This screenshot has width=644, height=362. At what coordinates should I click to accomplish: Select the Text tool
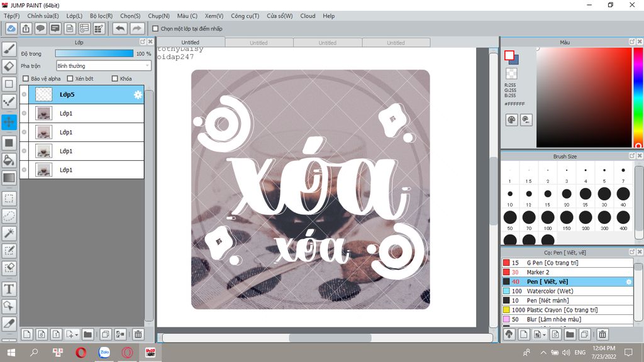(9, 289)
